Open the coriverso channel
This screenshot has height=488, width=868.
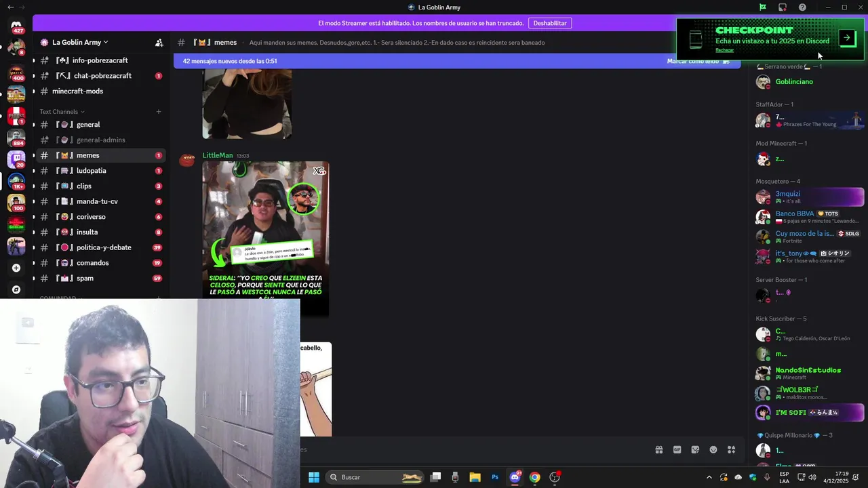pos(101,217)
